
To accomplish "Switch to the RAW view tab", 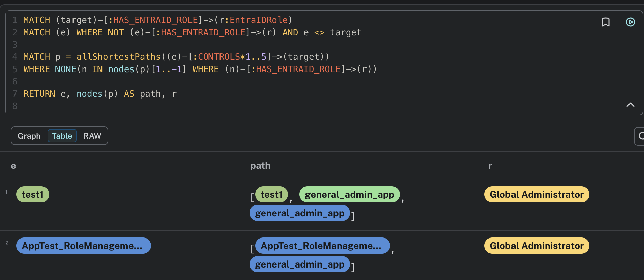I will click(92, 136).
